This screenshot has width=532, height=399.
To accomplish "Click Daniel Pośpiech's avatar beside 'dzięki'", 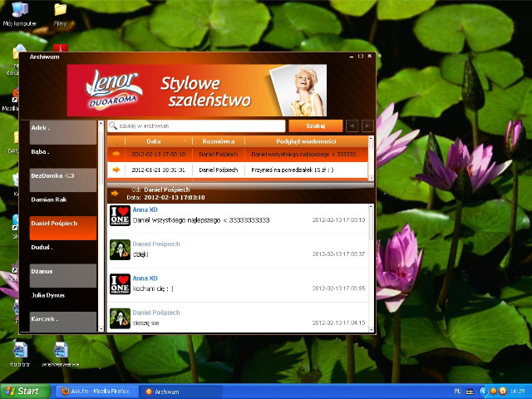I will tap(120, 249).
